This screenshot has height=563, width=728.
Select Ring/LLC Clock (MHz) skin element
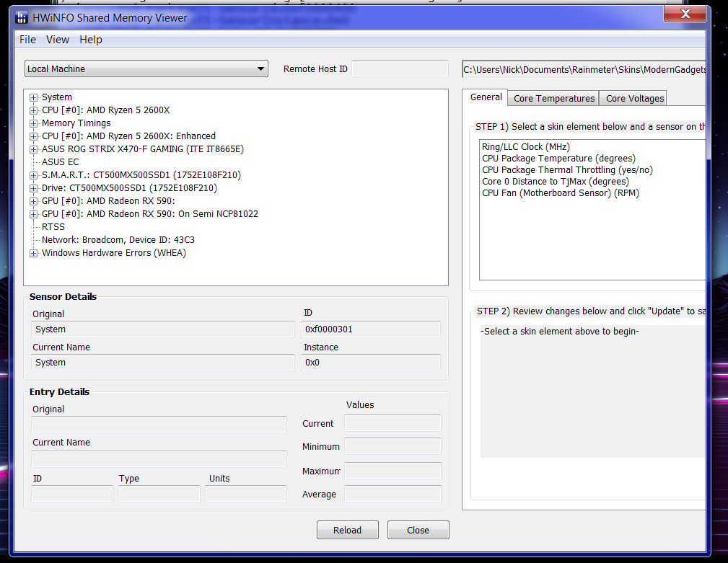[x=525, y=146]
